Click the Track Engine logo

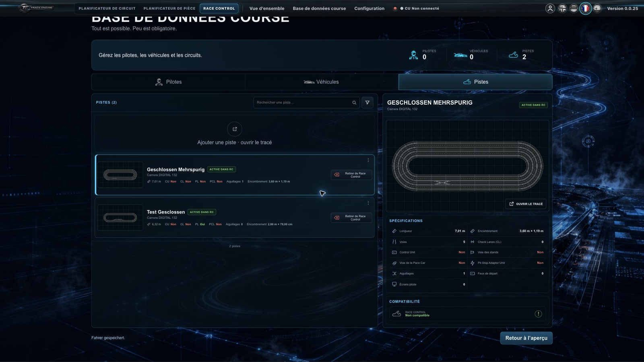pos(37,8)
